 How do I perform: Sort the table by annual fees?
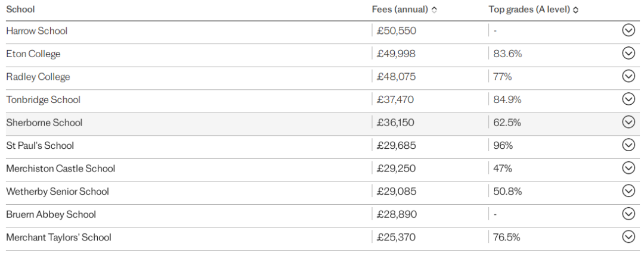[404, 10]
